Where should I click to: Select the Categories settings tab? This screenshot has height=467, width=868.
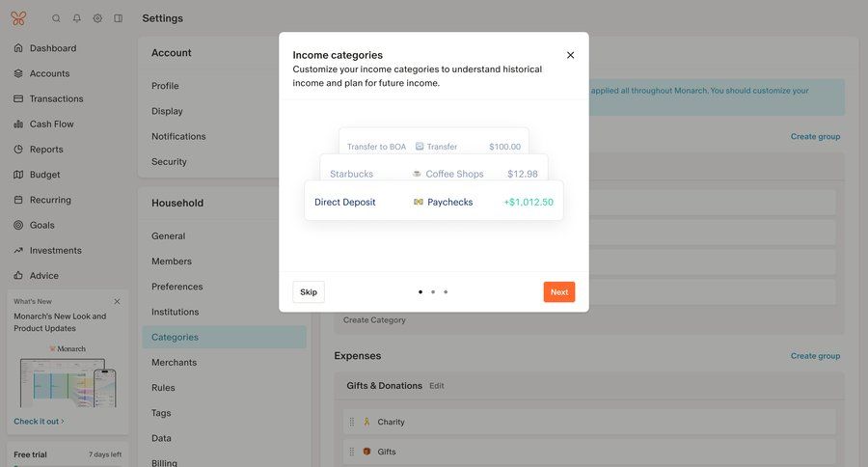[x=224, y=338]
